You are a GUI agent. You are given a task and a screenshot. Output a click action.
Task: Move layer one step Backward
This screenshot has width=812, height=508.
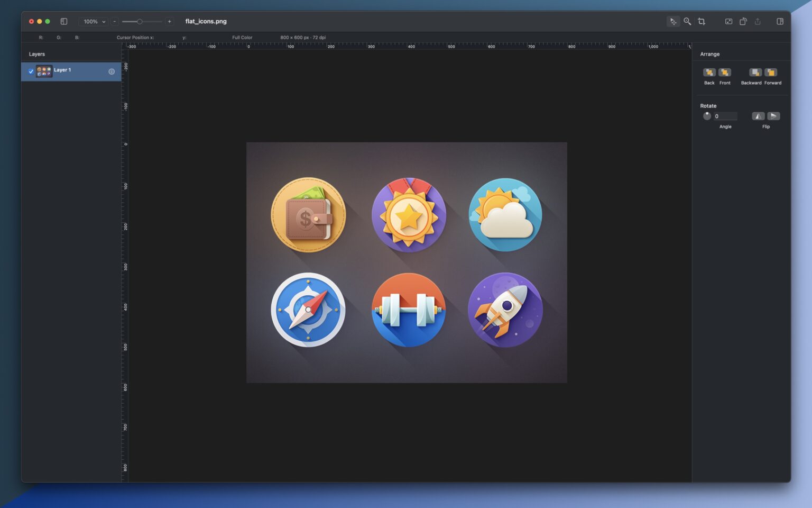pos(755,72)
